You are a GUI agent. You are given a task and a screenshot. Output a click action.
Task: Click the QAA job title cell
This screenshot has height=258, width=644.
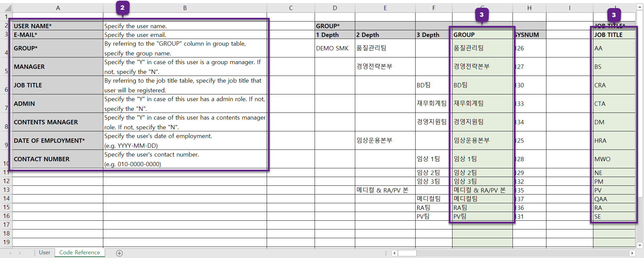pyautogui.click(x=614, y=199)
